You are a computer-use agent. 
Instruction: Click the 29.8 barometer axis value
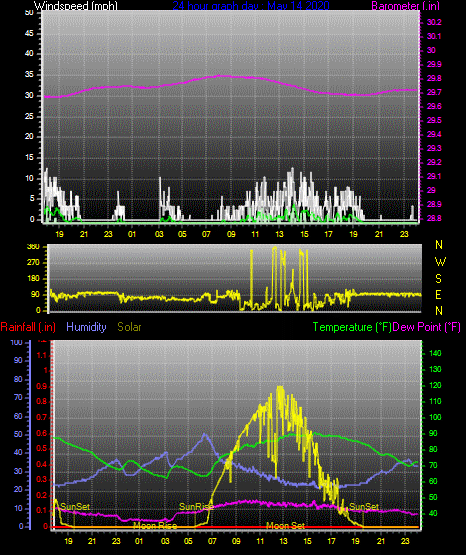pyautogui.click(x=434, y=79)
